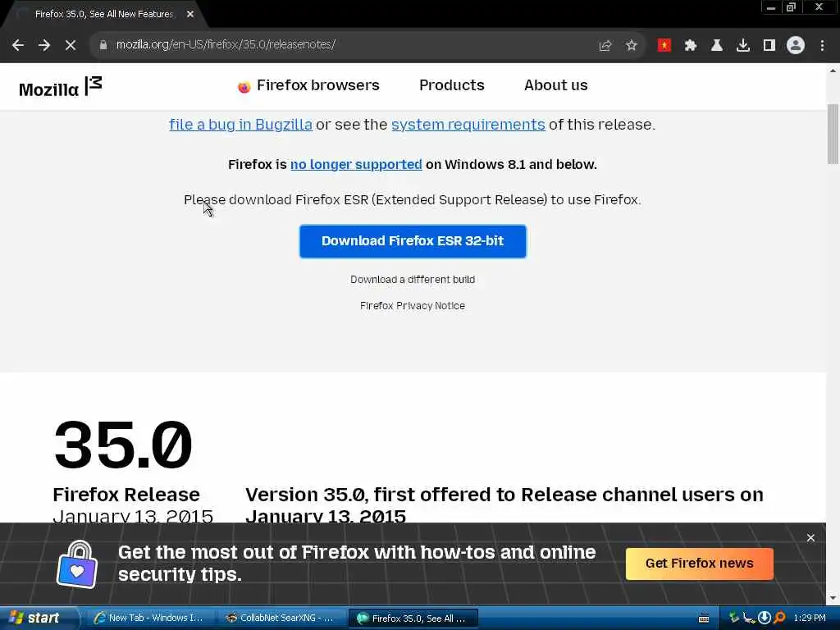Viewport: 840px width, 630px height.
Task: Toggle the browser side panel icon
Action: [x=769, y=46]
